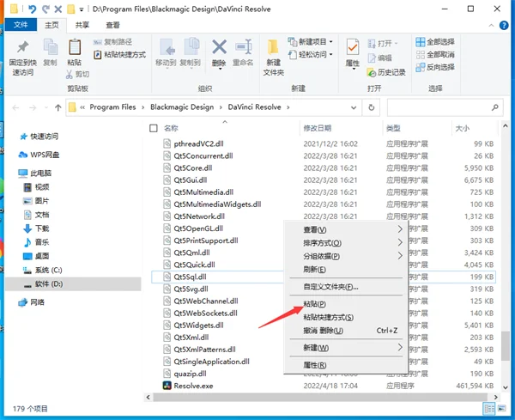Click the Refresh button next to the address bar
Image resolution: width=515 pixels, height=420 pixels.
(371, 107)
